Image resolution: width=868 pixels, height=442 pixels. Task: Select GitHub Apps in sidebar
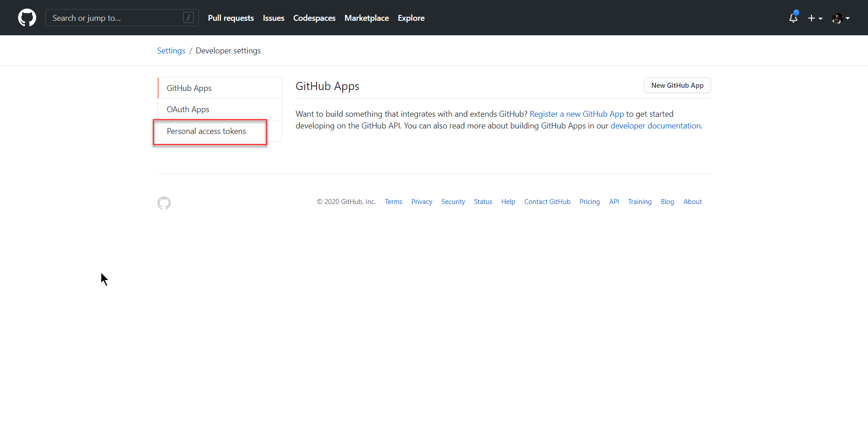click(189, 88)
